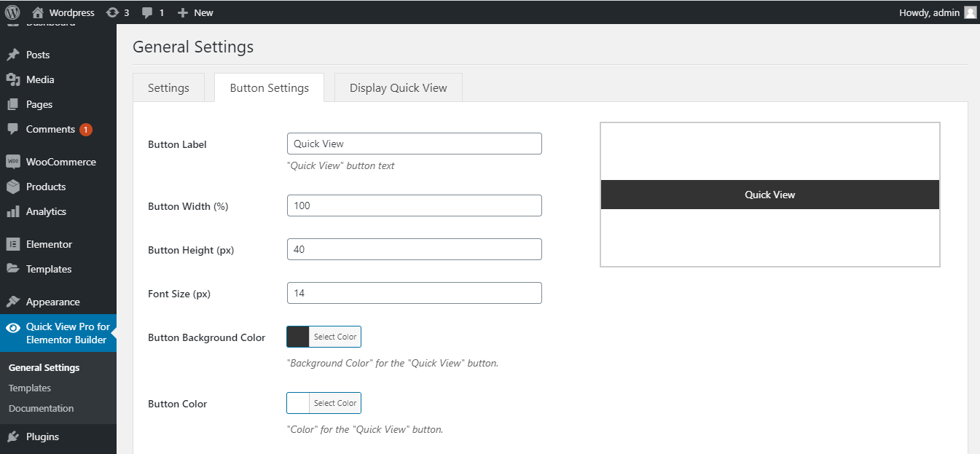Click the Button Width percentage field
980x454 pixels.
[414, 206]
